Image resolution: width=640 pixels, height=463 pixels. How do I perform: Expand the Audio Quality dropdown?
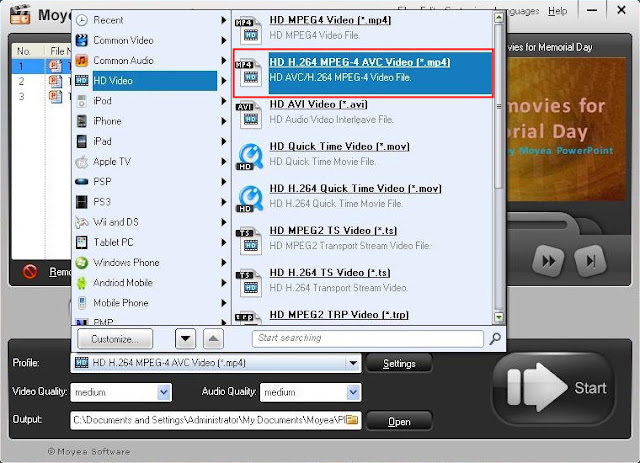click(353, 392)
